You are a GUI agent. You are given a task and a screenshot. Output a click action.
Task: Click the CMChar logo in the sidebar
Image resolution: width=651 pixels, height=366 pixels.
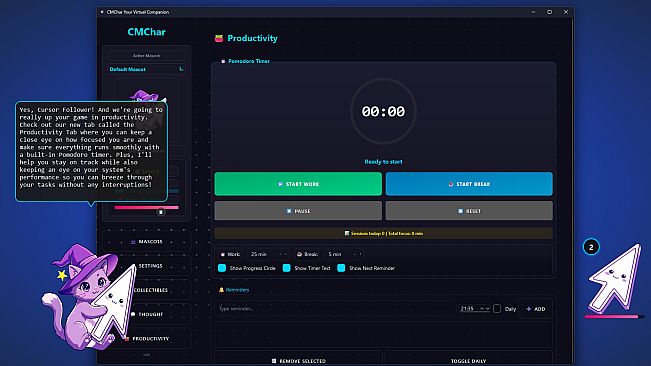[x=147, y=32]
